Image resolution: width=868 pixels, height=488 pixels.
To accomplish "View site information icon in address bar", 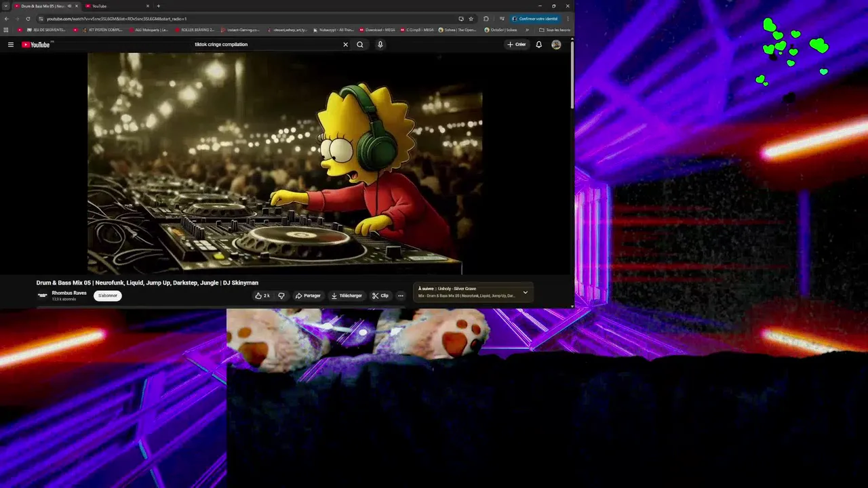I will [x=41, y=18].
